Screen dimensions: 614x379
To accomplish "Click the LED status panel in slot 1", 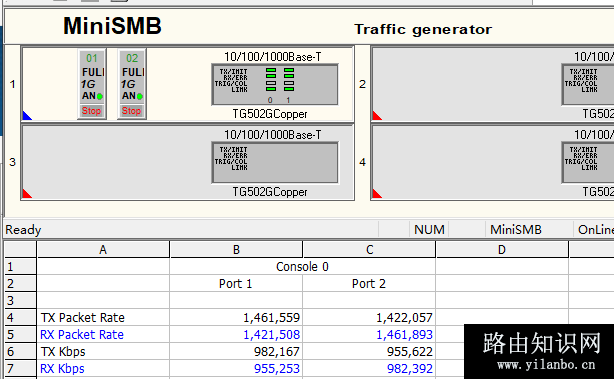I will pyautogui.click(x=275, y=85).
